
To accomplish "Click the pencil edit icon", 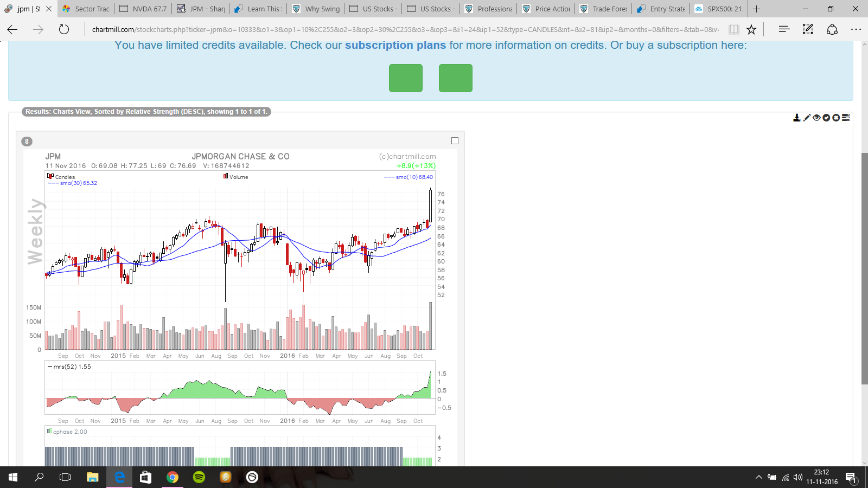I will [x=807, y=118].
